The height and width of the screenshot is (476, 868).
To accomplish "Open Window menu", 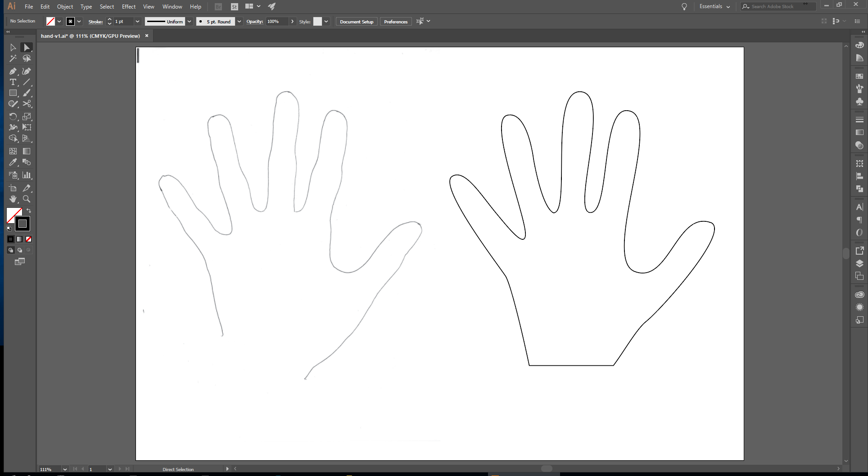I will 172,7.
